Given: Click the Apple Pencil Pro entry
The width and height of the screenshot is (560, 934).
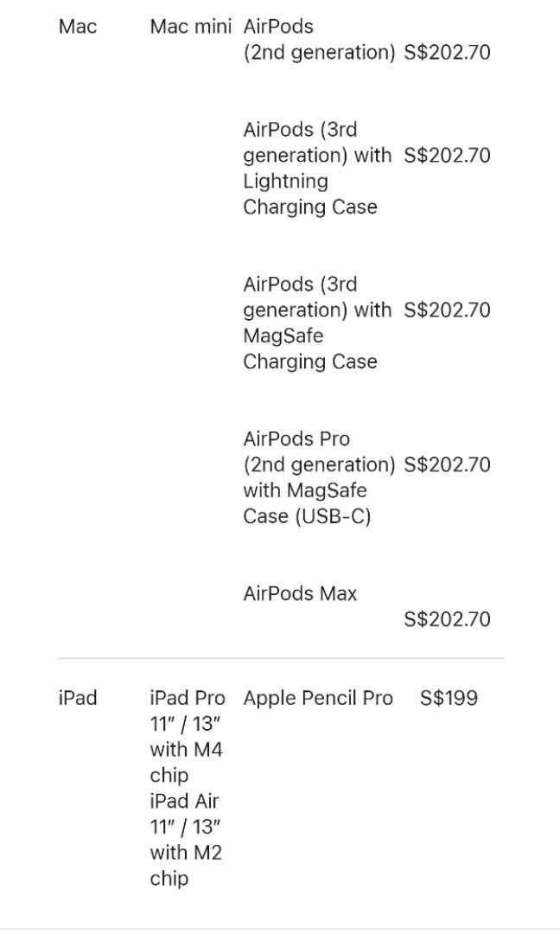Looking at the screenshot, I should tap(318, 698).
